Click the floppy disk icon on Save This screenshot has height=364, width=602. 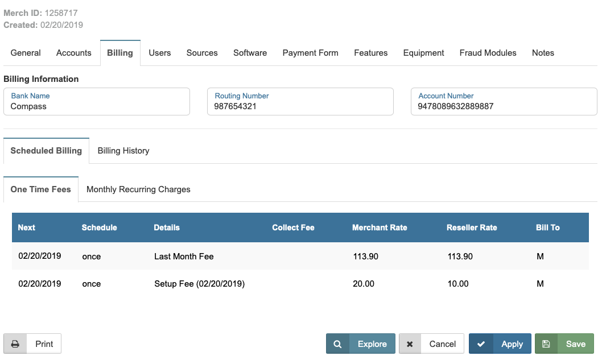tap(546, 344)
